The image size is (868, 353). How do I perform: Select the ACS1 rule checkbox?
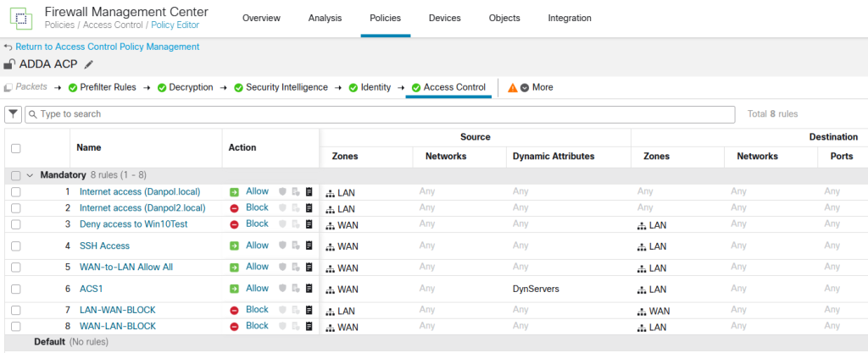pyautogui.click(x=15, y=289)
